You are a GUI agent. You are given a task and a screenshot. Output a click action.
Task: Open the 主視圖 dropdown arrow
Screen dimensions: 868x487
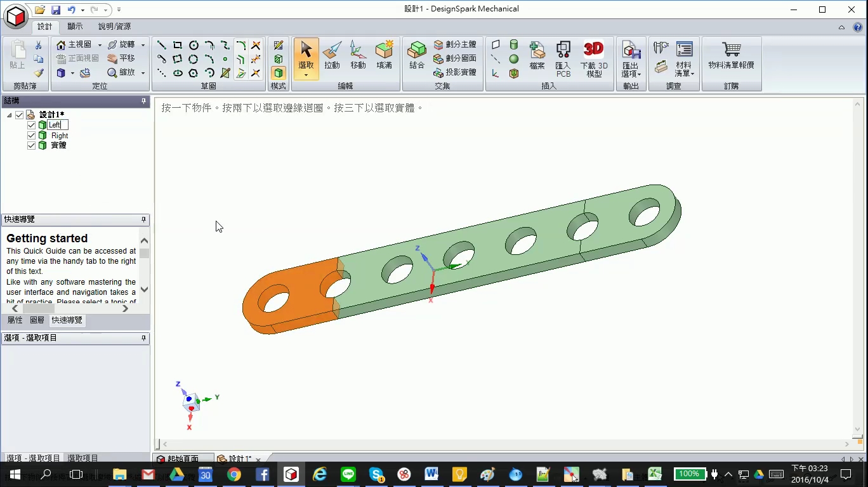pyautogui.click(x=100, y=45)
